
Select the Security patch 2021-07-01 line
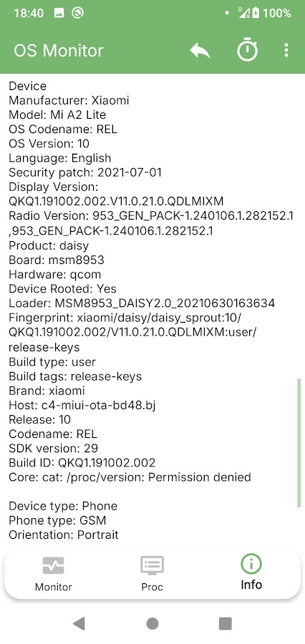pyautogui.click(x=85, y=172)
